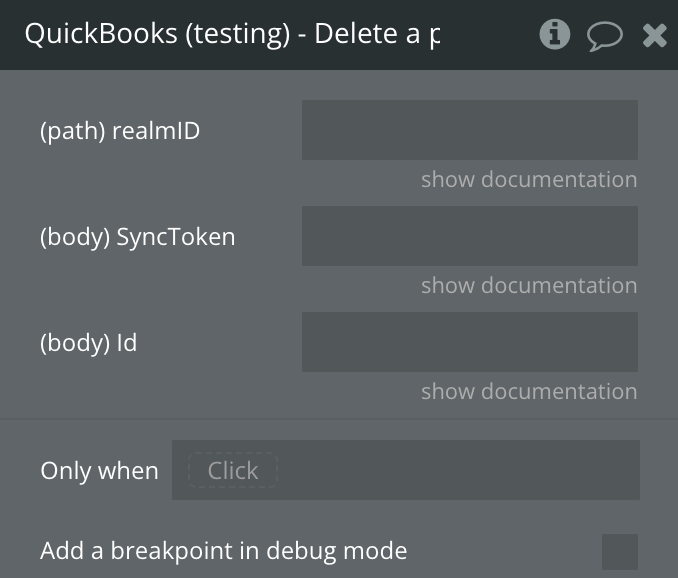Close the QuickBooks action editor panel
The height and width of the screenshot is (578, 678).
[x=655, y=36]
